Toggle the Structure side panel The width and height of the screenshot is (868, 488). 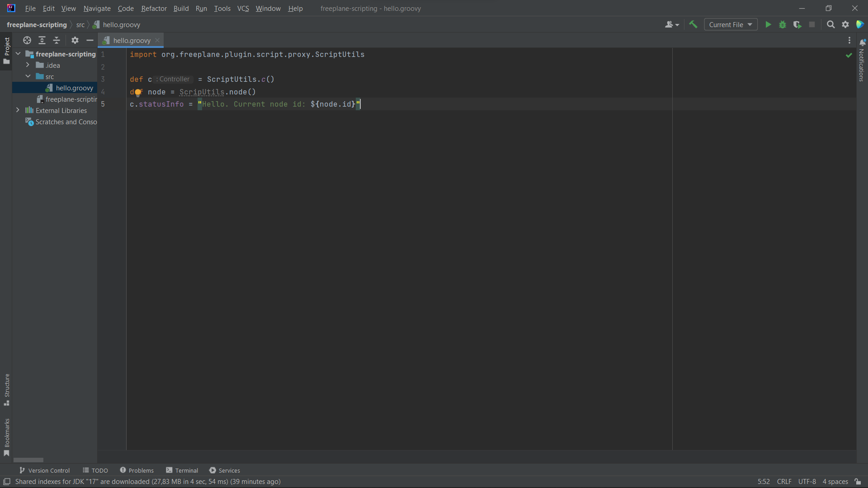[x=6, y=389]
